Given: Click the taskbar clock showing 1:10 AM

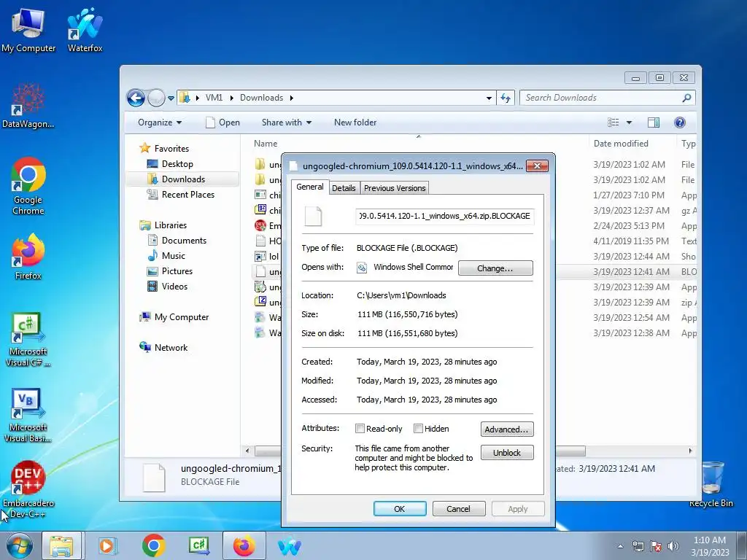Looking at the screenshot, I should pyautogui.click(x=710, y=546).
